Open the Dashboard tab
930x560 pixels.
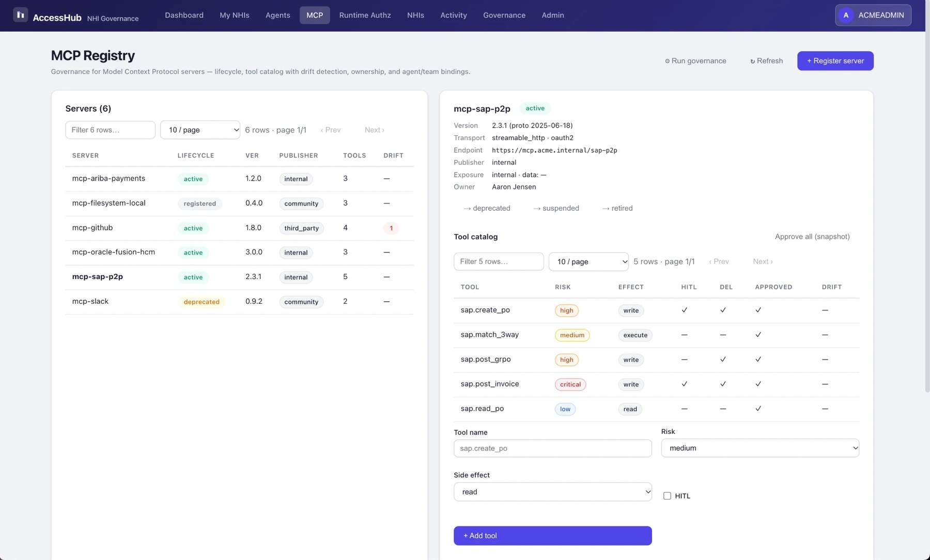184,15
